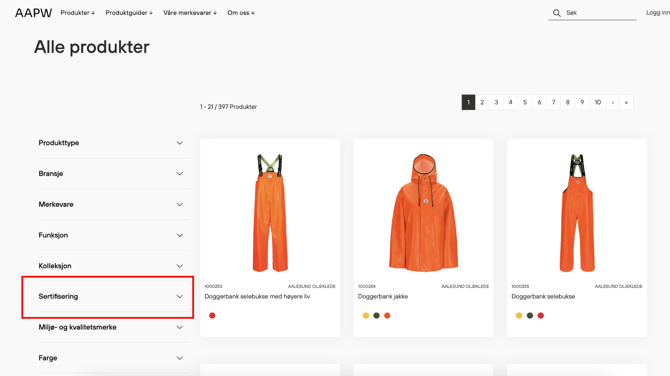Image resolution: width=670 pixels, height=376 pixels.
Task: Click product number 1000255
Action: (x=520, y=286)
